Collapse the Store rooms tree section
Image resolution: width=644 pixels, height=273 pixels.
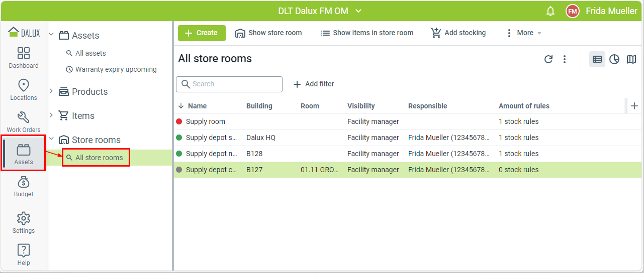pyautogui.click(x=51, y=140)
